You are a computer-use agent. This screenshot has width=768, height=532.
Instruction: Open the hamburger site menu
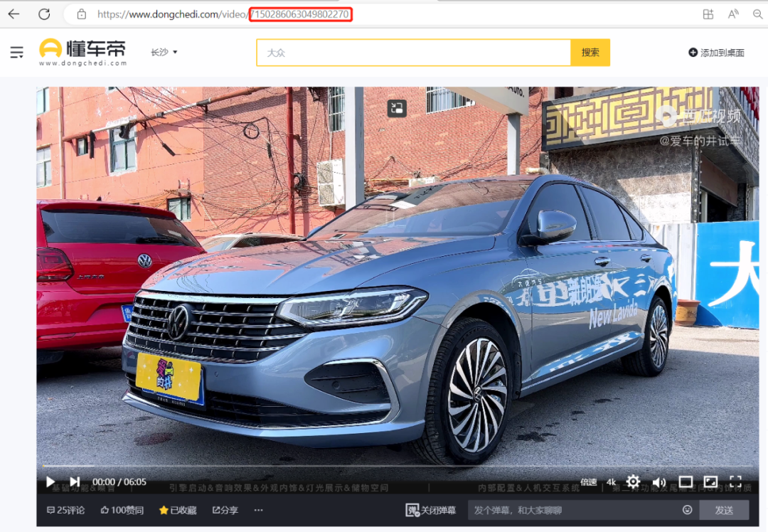tap(16, 52)
